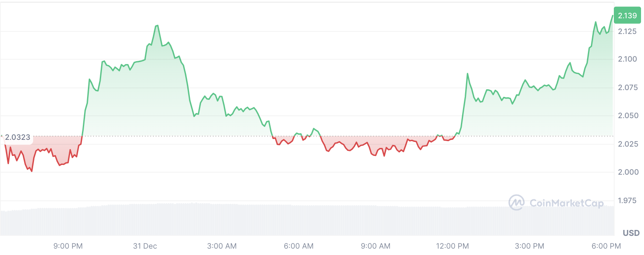Click the 2.125 price axis label

627,31
